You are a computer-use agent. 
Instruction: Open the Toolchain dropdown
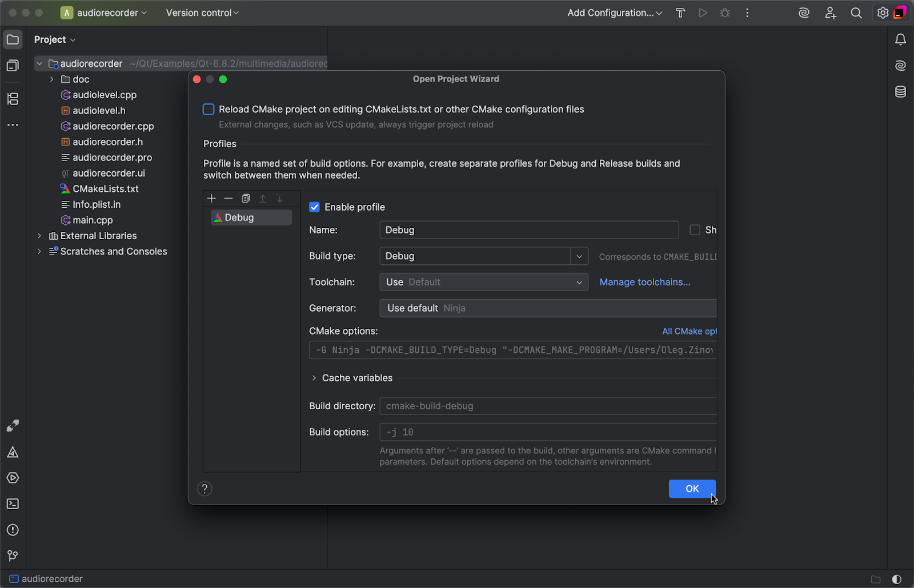coord(484,282)
